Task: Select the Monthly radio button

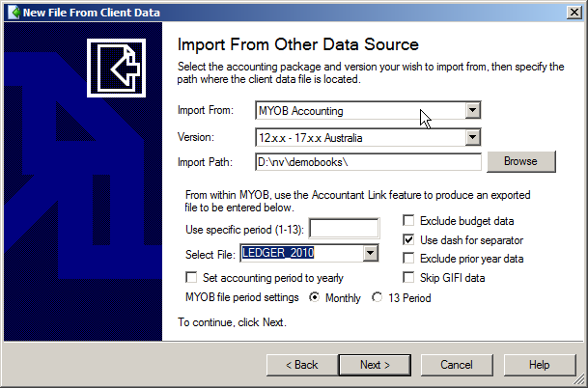Action: pyautogui.click(x=315, y=298)
